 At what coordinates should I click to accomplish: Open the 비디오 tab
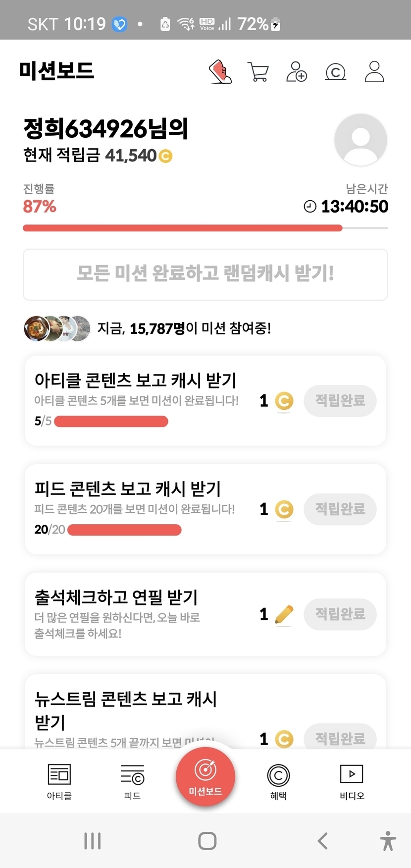pos(352,781)
